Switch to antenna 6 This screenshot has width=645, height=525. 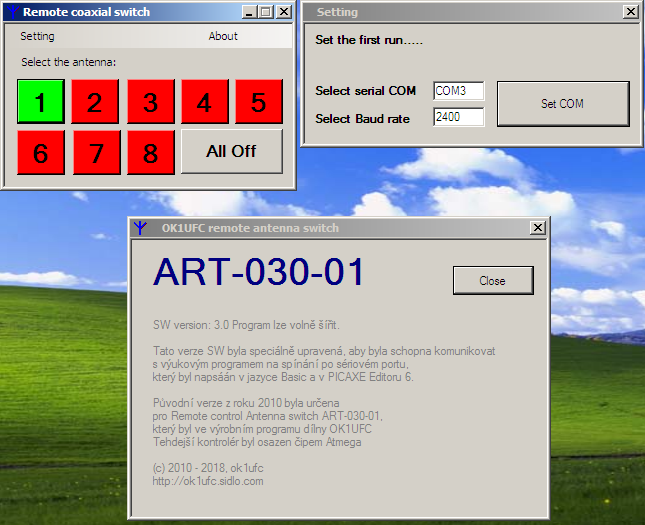click(41, 152)
